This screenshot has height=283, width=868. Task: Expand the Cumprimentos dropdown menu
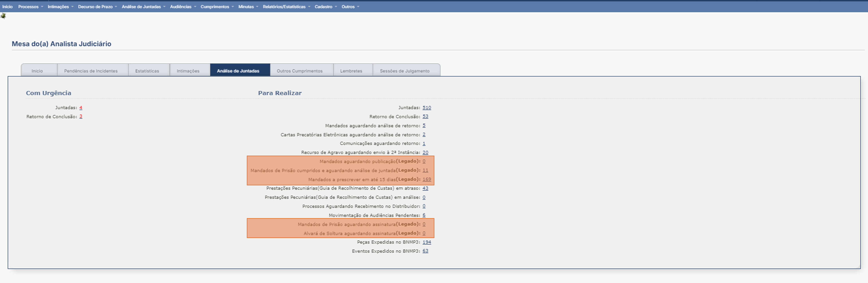click(x=217, y=7)
